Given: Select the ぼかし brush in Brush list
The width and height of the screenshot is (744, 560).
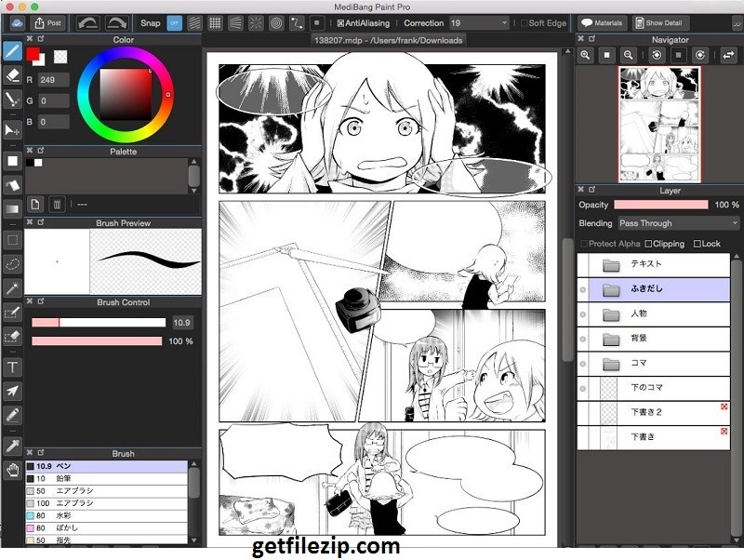Looking at the screenshot, I should pyautogui.click(x=106, y=527).
